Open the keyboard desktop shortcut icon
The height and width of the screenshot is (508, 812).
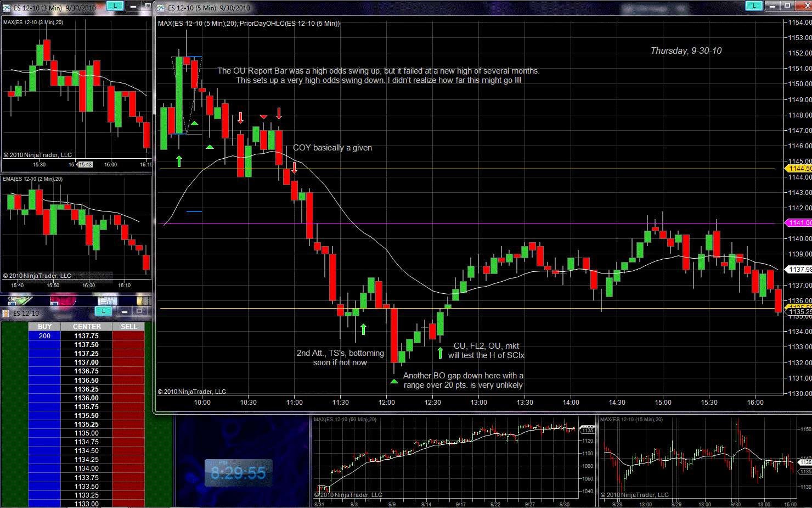click(107, 300)
